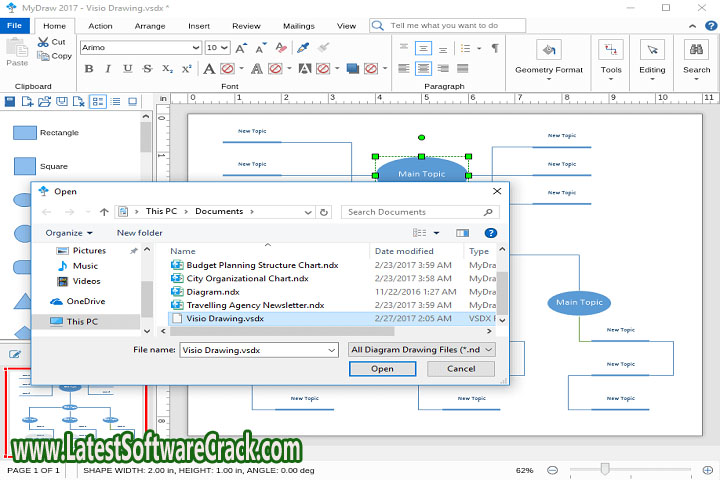Viewport: 720px width, 480px height.
Task: Switch to the Action tab
Action: click(x=100, y=26)
